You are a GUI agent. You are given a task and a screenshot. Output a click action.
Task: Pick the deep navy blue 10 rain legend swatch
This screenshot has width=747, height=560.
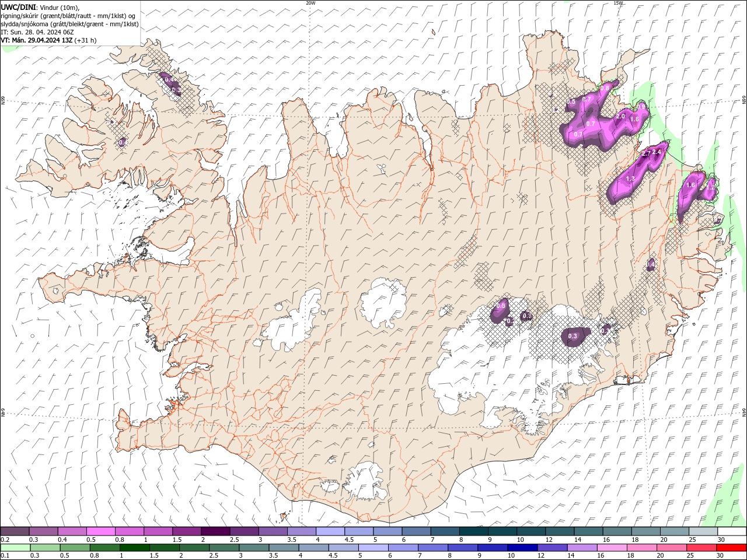522,548
